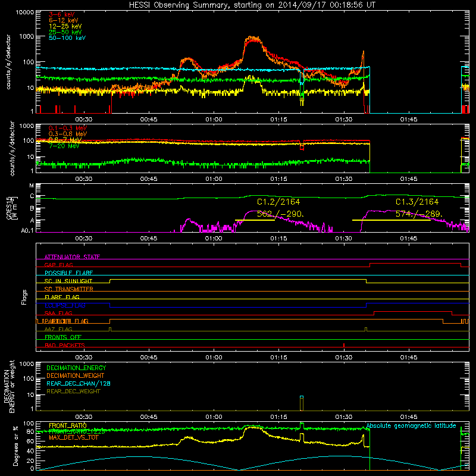Select the REAR_DEC_WEIGHT legend entry
This screenshot has height=476, width=476.
tap(73, 392)
